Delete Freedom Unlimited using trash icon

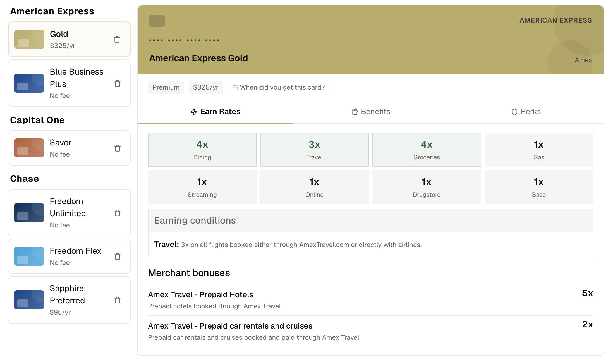[118, 213]
